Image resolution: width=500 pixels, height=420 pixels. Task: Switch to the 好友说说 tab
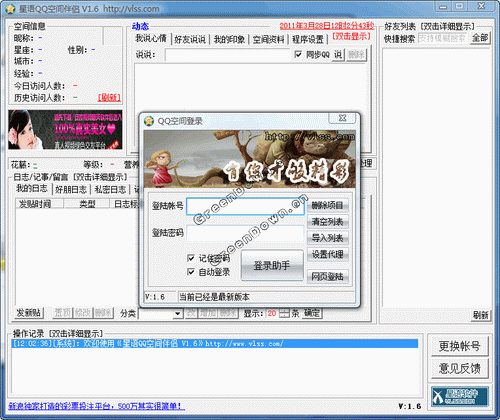tap(190, 39)
